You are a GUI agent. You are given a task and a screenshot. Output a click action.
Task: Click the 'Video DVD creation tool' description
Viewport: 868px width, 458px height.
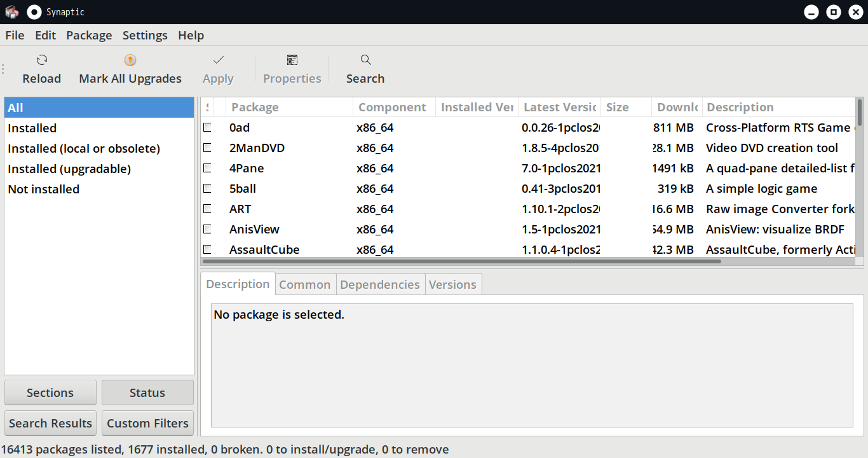click(772, 148)
